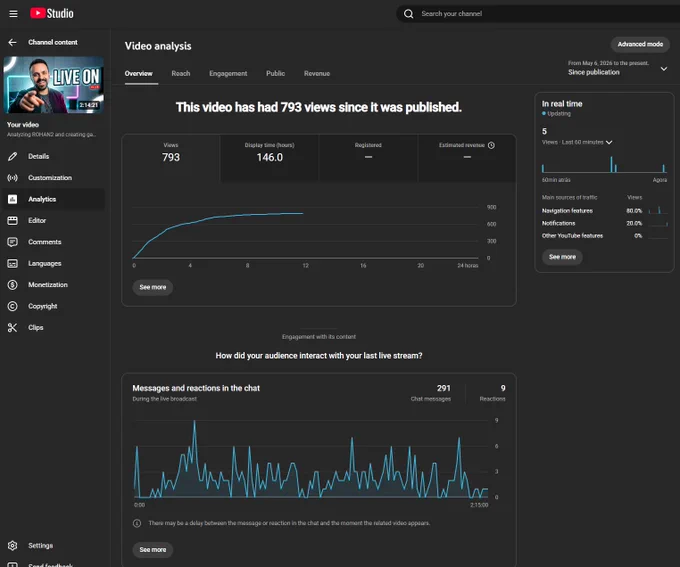Open the Editor section icon

click(x=13, y=220)
